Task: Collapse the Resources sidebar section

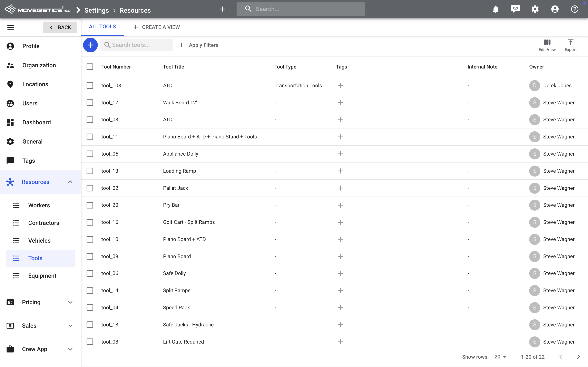Action: (x=70, y=182)
